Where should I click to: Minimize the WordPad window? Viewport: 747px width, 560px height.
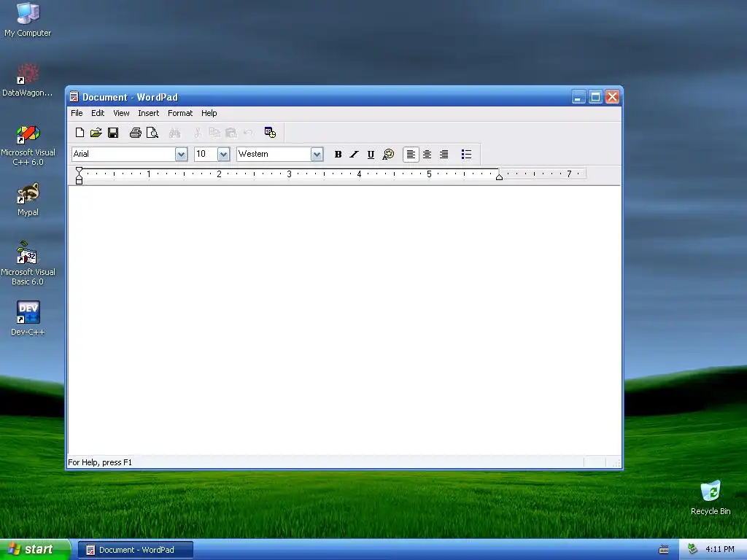click(x=578, y=97)
